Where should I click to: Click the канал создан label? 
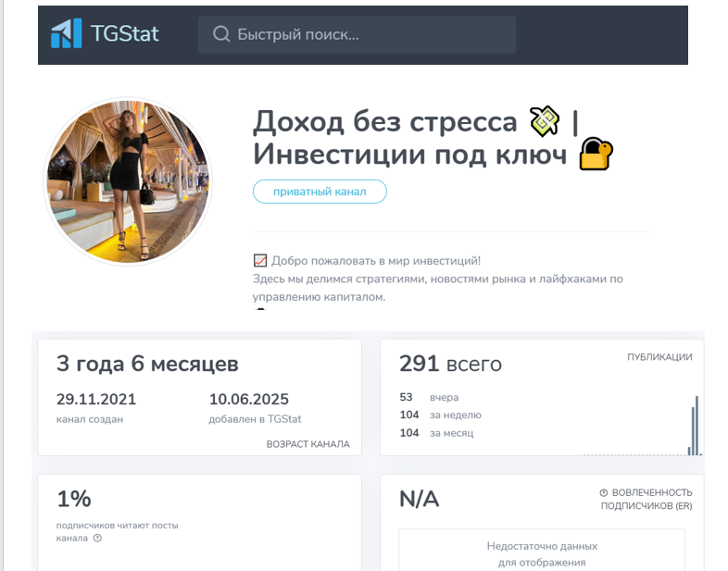tap(90, 419)
